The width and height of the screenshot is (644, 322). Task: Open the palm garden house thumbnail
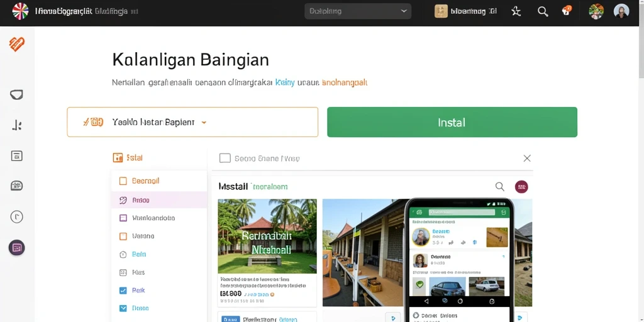tap(267, 236)
